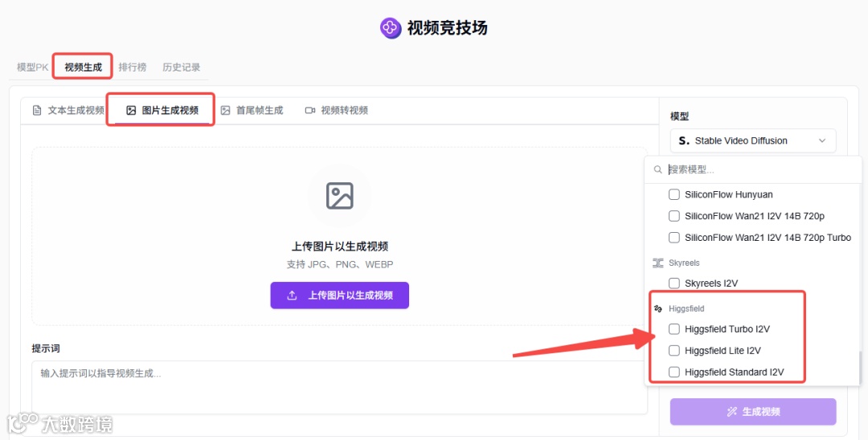Click the 支持 JPG、PNG、WEBP hint text

point(340,265)
